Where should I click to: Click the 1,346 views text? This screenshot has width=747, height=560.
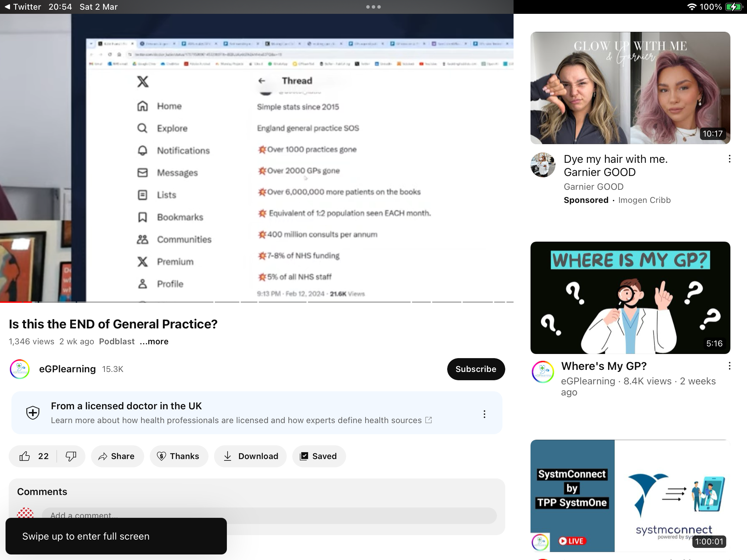[x=31, y=342]
